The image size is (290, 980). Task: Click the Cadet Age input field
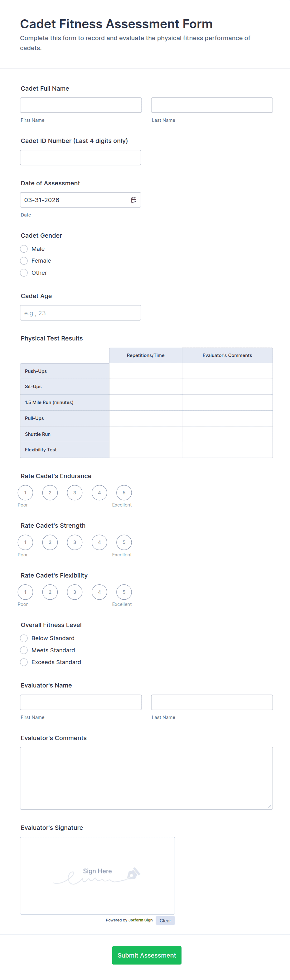click(80, 313)
